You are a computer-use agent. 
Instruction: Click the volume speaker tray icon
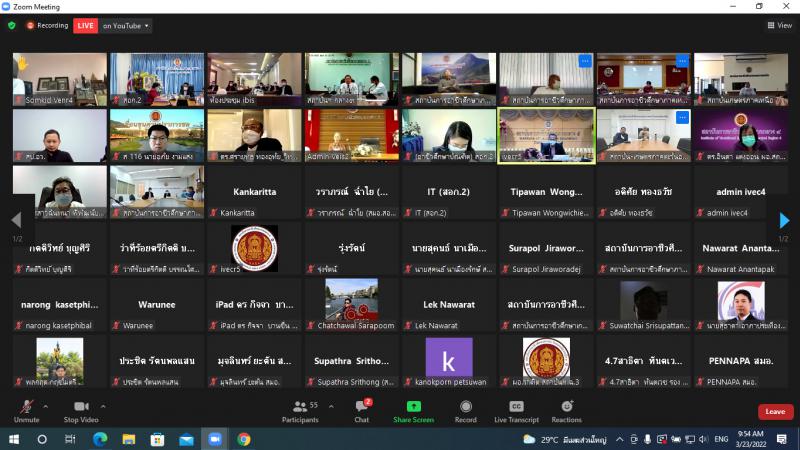tap(704, 439)
